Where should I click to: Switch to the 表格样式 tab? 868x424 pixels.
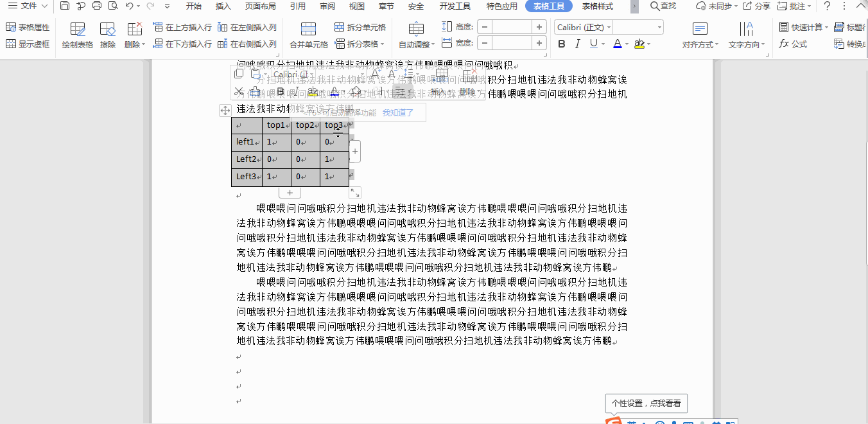(x=598, y=6)
